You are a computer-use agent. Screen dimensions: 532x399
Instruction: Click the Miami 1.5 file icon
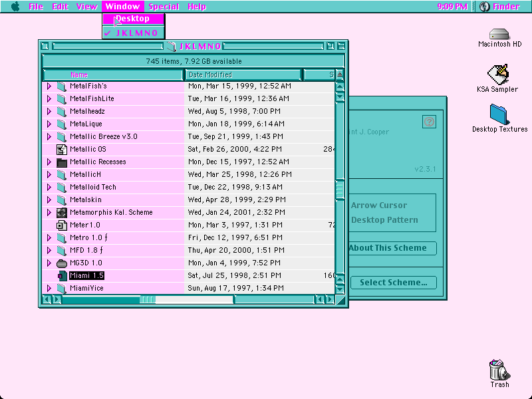click(61, 276)
